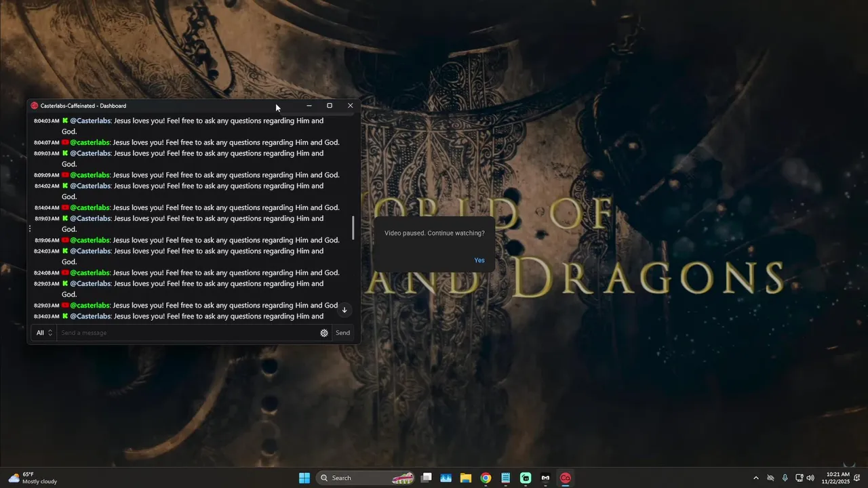Open chat settings gear beside Send
Screen dimensions: 868x488
pyautogui.click(x=324, y=333)
